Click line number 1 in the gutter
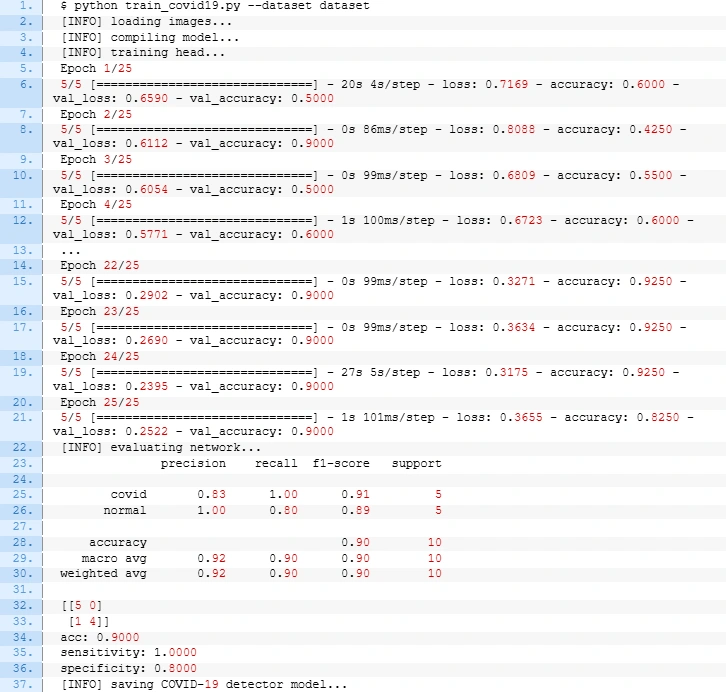The width and height of the screenshot is (726, 692). pos(26,6)
